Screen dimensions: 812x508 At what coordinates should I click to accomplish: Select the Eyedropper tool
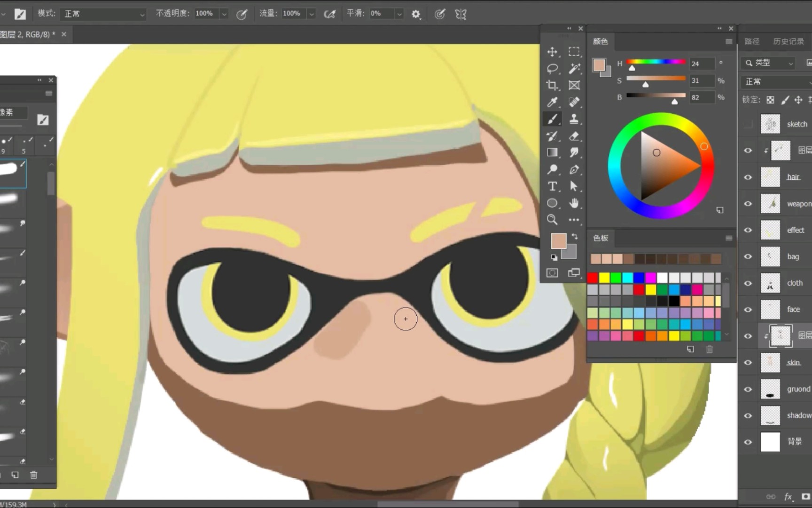click(x=552, y=102)
